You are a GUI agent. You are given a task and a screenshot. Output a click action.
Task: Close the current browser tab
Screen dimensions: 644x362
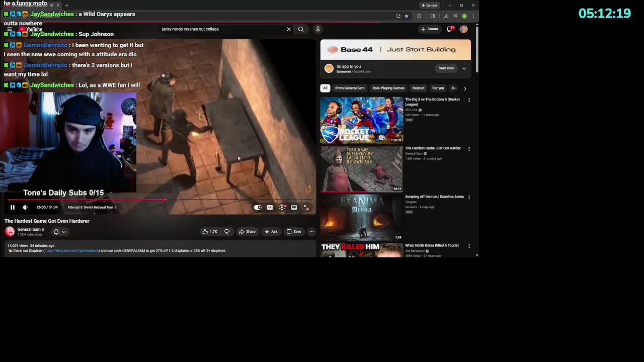(57, 6)
